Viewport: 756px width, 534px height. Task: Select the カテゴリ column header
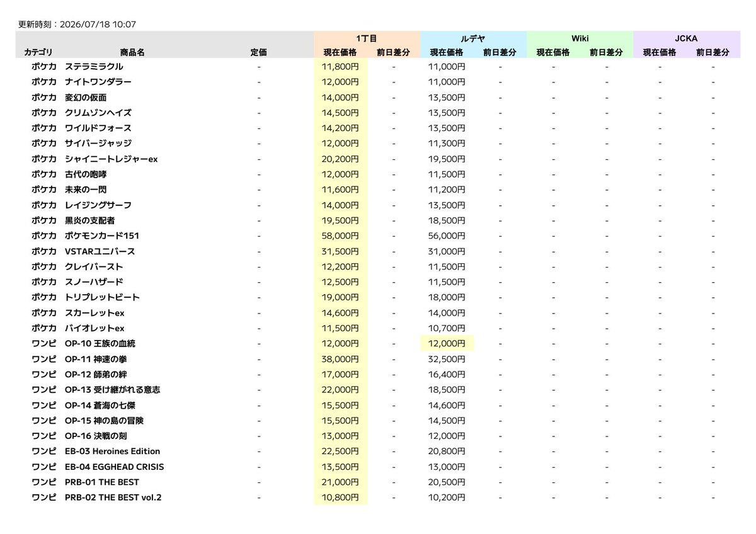point(38,53)
